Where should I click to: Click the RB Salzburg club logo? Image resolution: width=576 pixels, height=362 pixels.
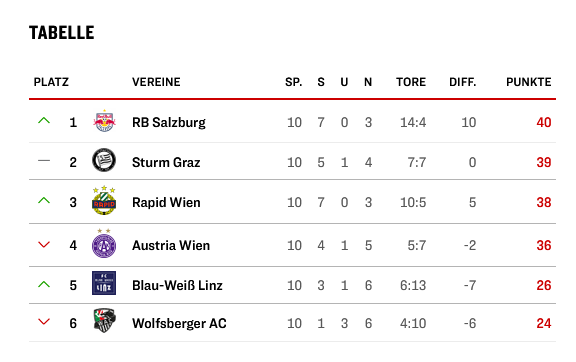[104, 121]
